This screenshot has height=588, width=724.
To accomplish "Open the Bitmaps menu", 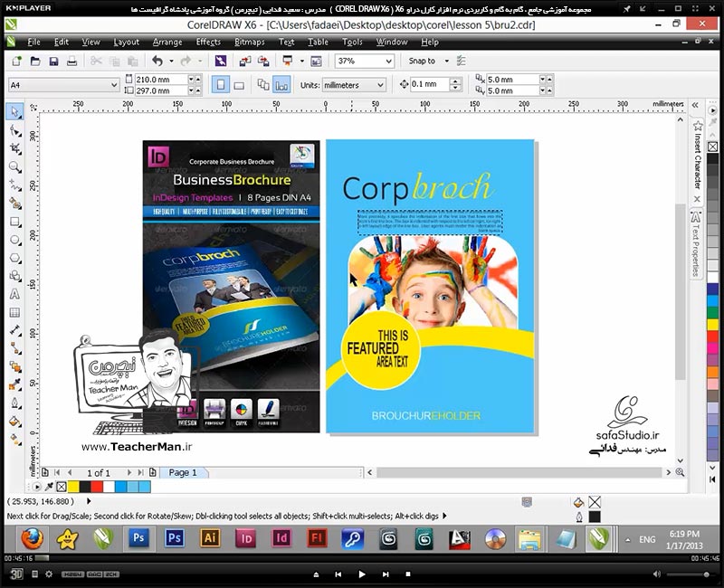I will tap(250, 42).
